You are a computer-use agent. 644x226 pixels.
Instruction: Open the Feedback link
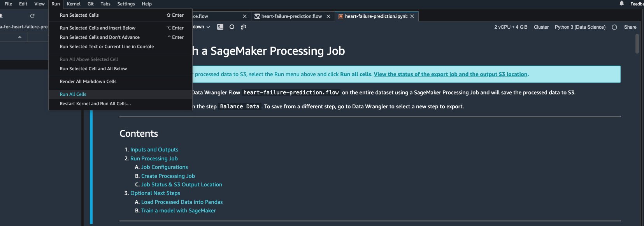tap(637, 4)
